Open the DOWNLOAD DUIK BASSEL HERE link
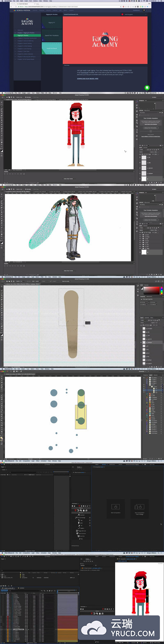 pos(88,79)
